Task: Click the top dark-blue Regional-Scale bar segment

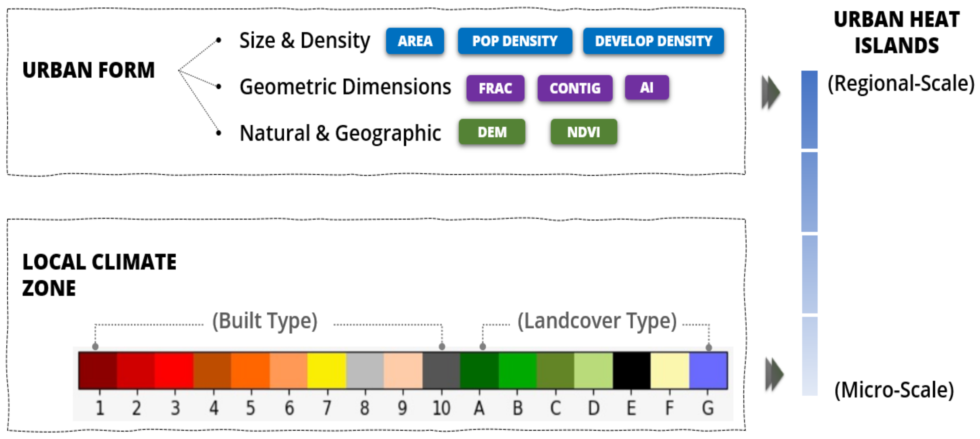Action: (x=809, y=109)
